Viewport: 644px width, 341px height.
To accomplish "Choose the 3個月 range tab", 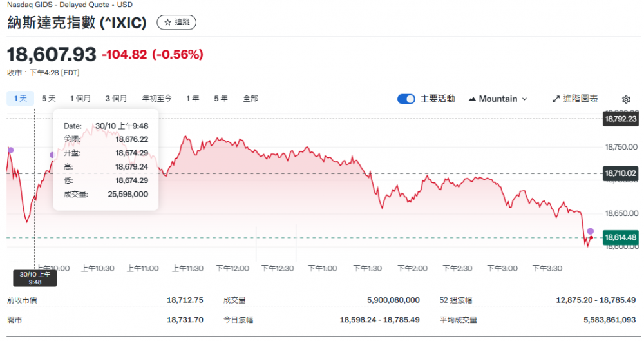I will coord(116,99).
